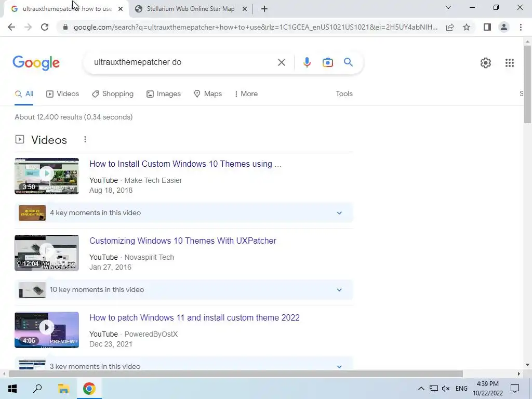Screen dimensions: 532x399
Task: Open the Chrome side panel
Action: point(487,27)
